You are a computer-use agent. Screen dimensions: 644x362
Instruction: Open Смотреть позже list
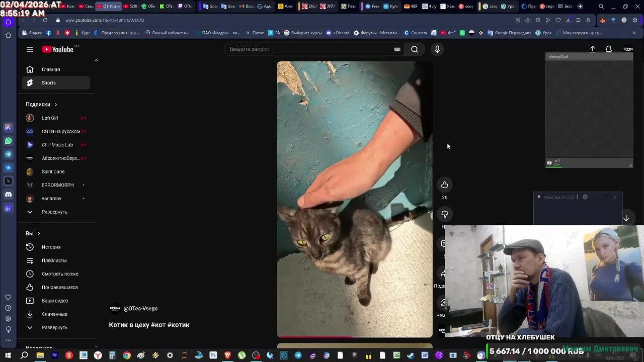56,274
